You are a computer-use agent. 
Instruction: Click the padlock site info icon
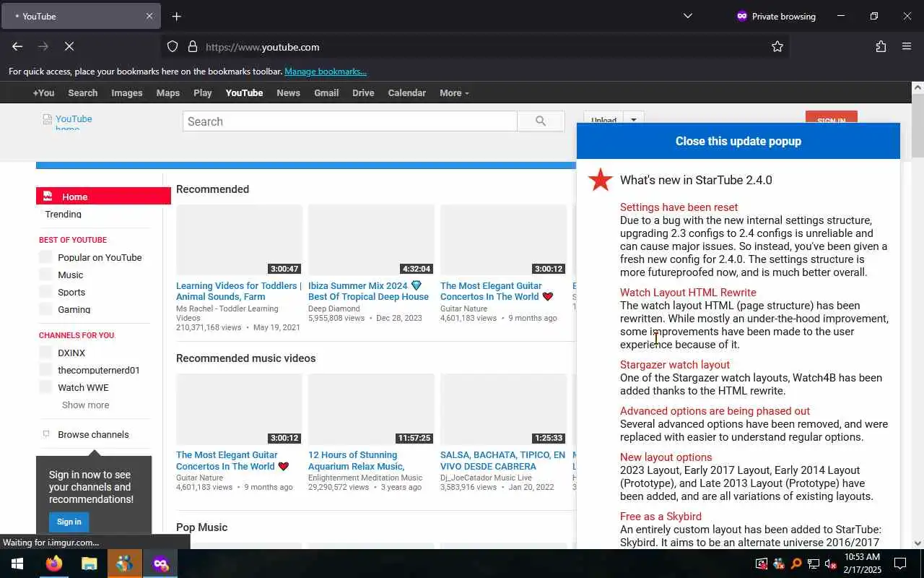(x=193, y=47)
